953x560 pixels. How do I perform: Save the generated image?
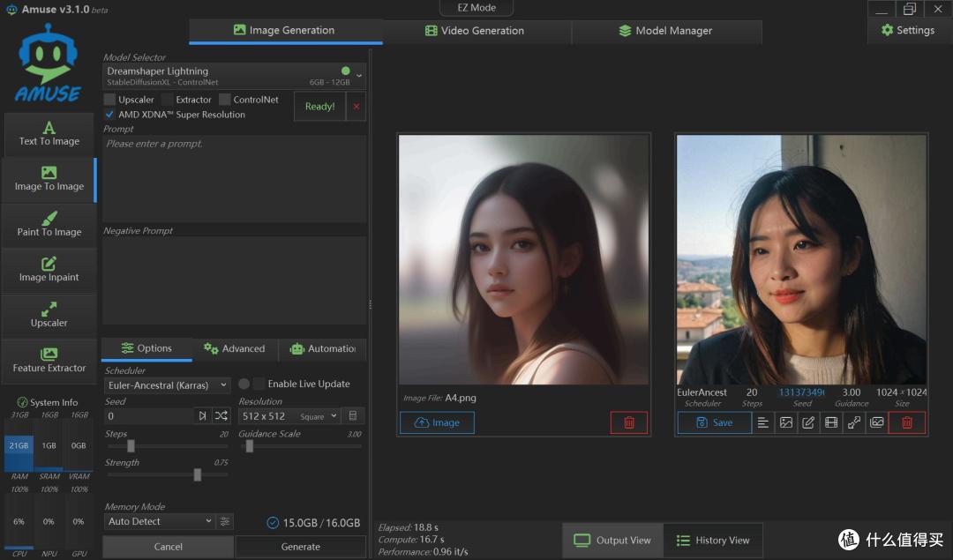point(714,422)
